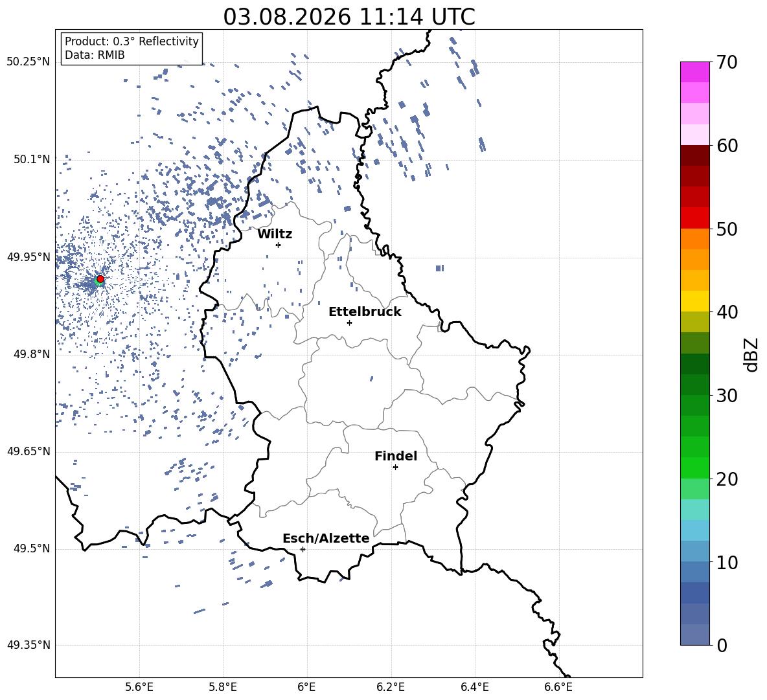Image resolution: width=767 pixels, height=700 pixels.
Task: Click the Findel city label
Action: tap(396, 456)
